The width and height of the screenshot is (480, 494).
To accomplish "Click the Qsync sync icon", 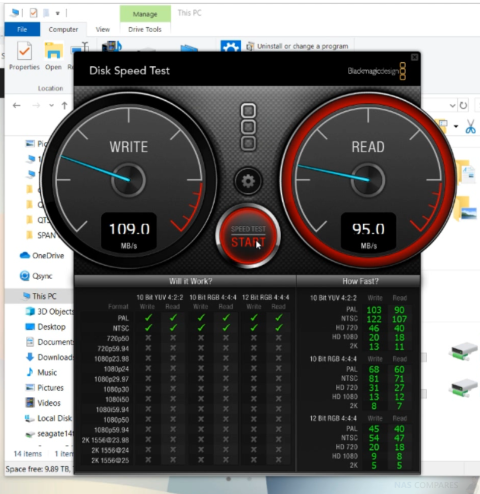I will [24, 276].
